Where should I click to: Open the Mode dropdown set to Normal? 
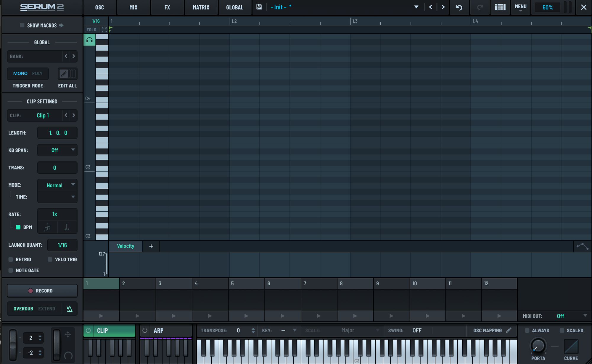57,185
